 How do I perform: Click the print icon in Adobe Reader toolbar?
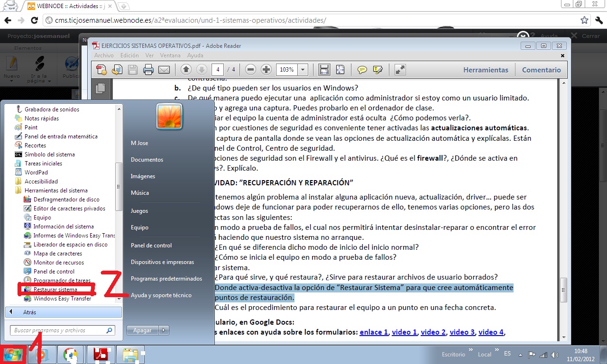click(x=148, y=70)
